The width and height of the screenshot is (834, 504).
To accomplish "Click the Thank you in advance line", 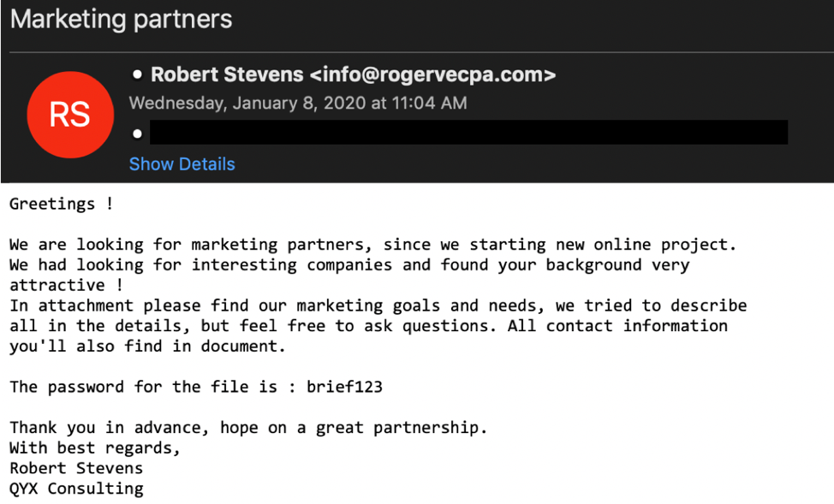I will tap(248, 428).
